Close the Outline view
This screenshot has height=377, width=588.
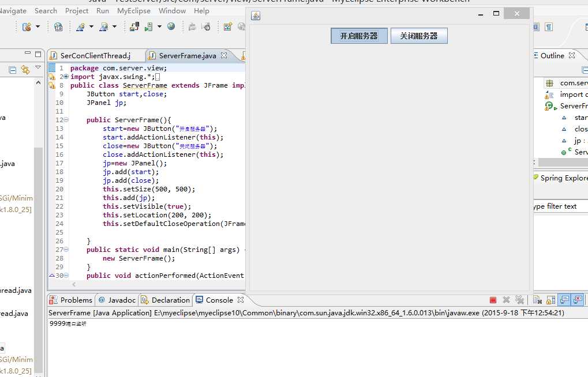coord(571,55)
